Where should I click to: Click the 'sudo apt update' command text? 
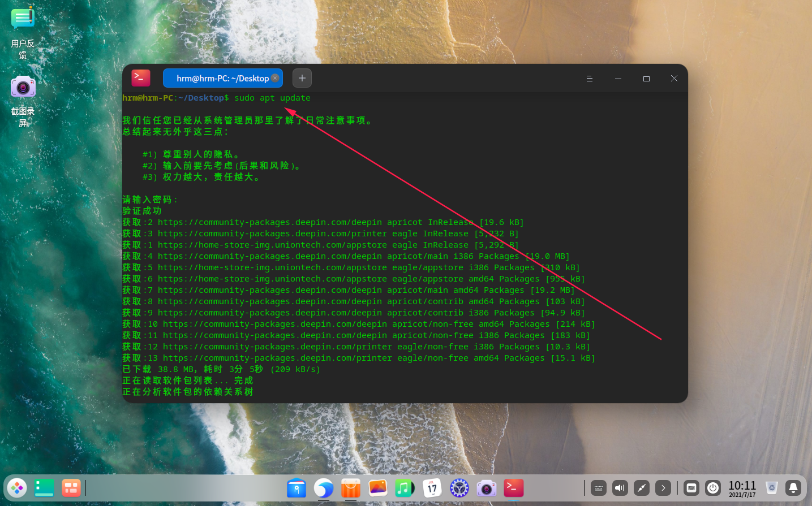[272, 98]
